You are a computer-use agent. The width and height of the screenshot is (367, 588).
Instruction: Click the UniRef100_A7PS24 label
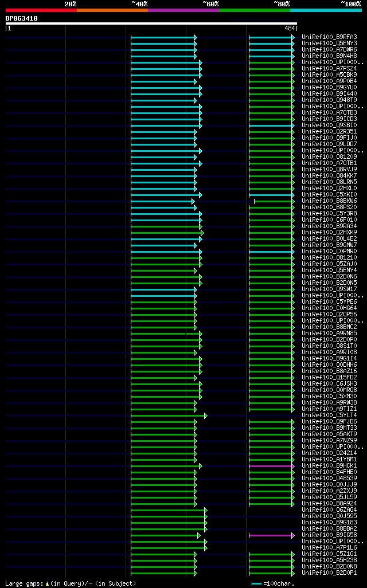click(x=330, y=69)
